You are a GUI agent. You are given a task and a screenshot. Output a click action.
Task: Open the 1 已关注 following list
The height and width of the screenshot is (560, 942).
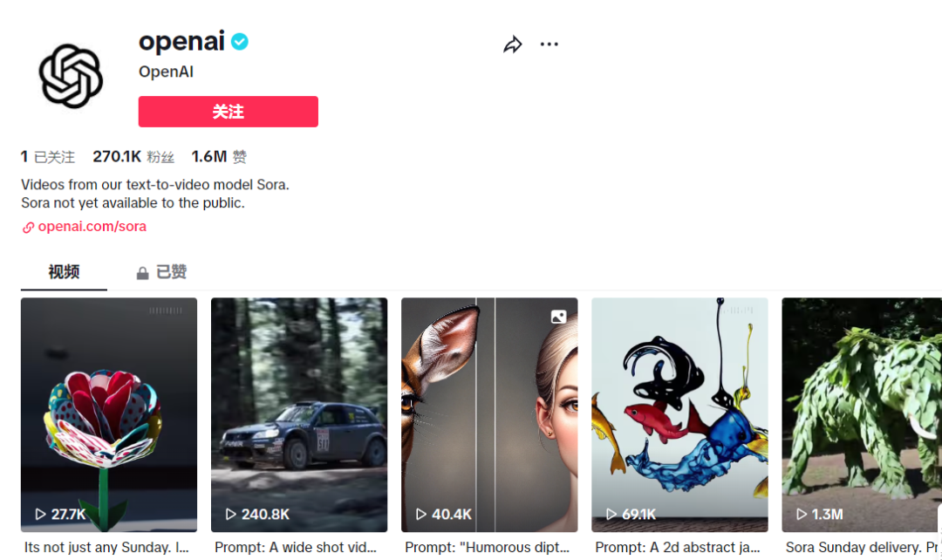point(48,157)
